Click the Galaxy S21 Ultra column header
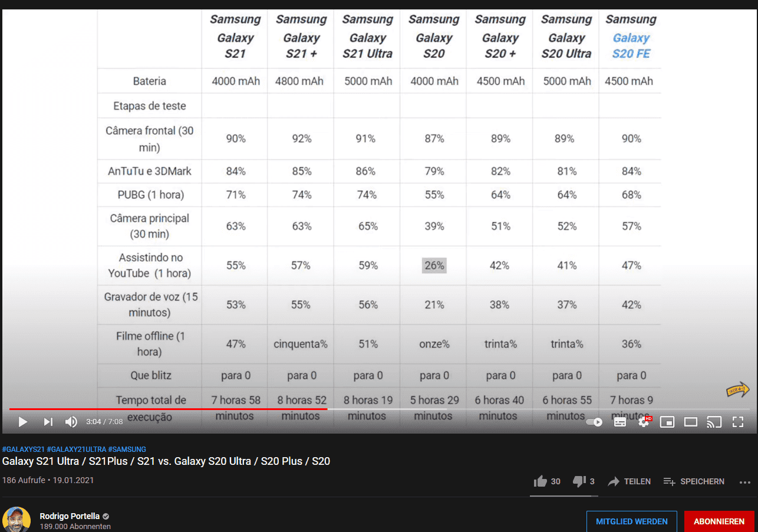 (368, 36)
